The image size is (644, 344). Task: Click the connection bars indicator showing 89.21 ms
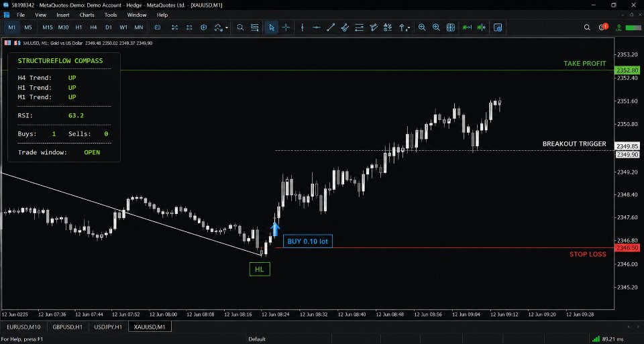(607, 339)
